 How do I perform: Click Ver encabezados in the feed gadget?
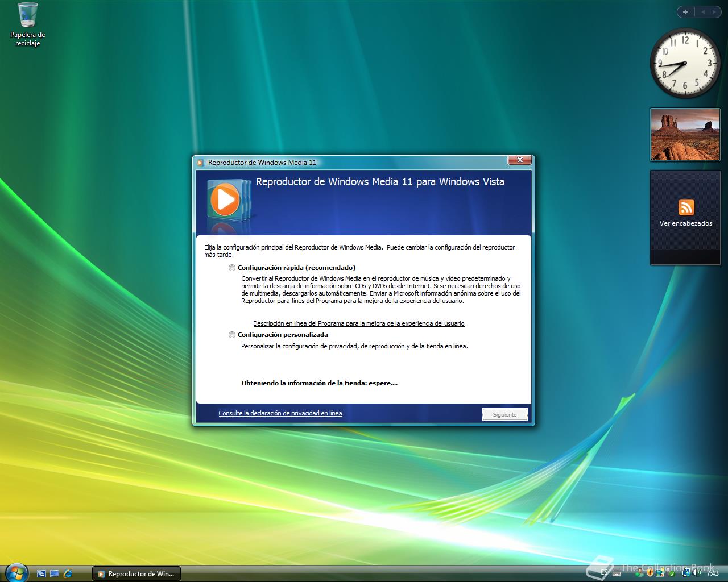[x=686, y=223]
